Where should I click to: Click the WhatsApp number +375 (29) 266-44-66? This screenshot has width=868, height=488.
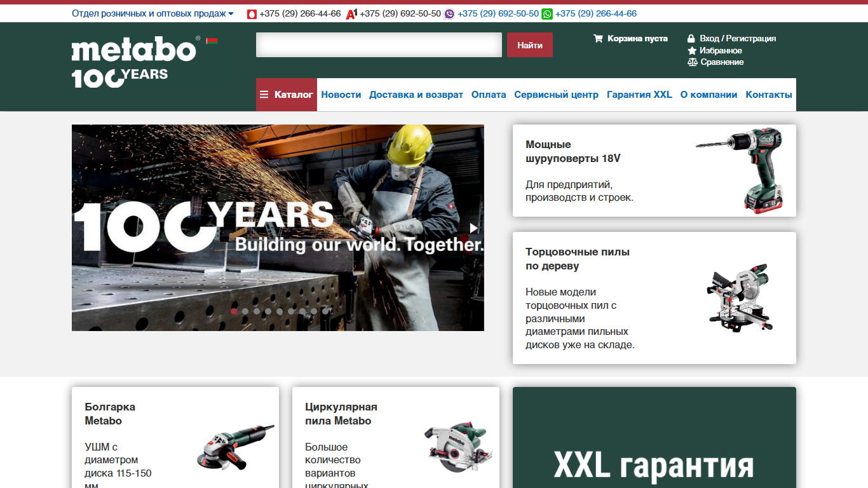pyautogui.click(x=596, y=13)
